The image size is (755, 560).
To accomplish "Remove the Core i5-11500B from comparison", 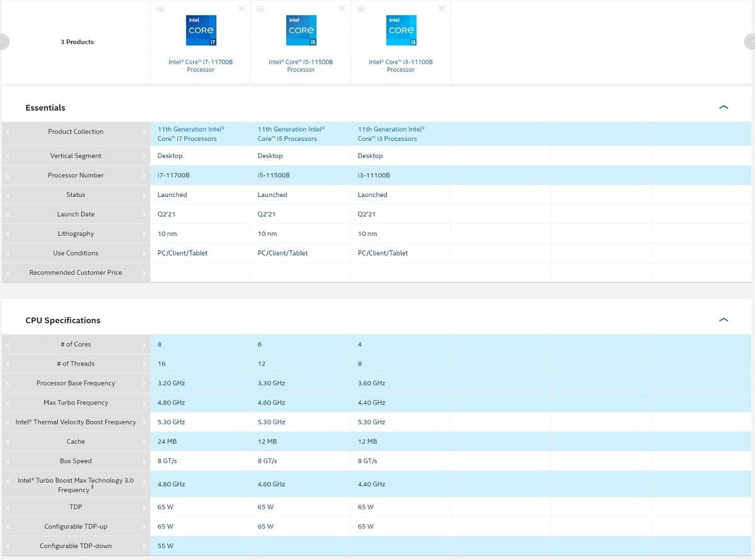I will 342,9.
